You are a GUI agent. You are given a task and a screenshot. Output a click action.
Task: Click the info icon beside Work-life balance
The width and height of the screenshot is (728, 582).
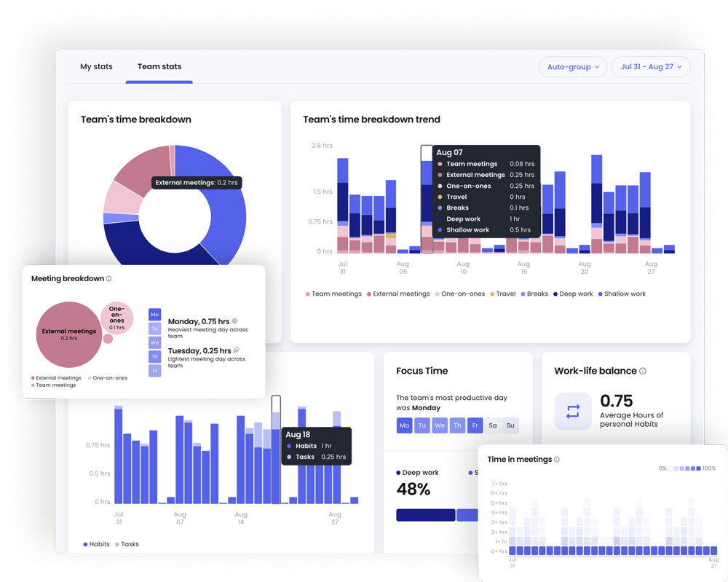[x=643, y=371]
